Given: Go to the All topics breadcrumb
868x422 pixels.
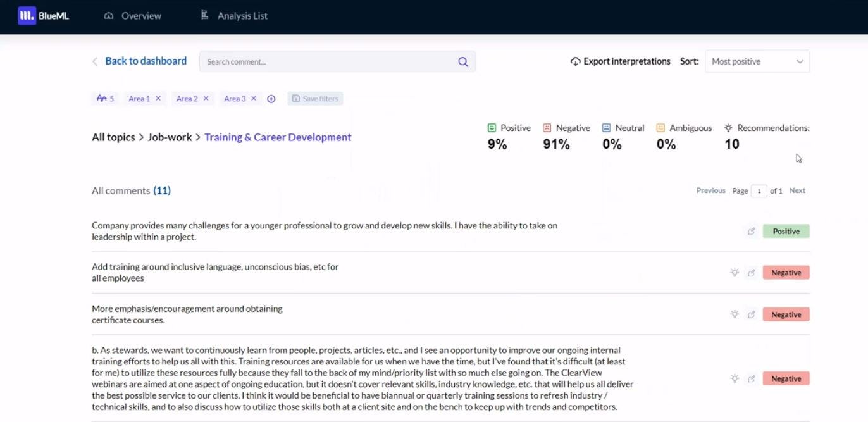Looking at the screenshot, I should pyautogui.click(x=113, y=137).
